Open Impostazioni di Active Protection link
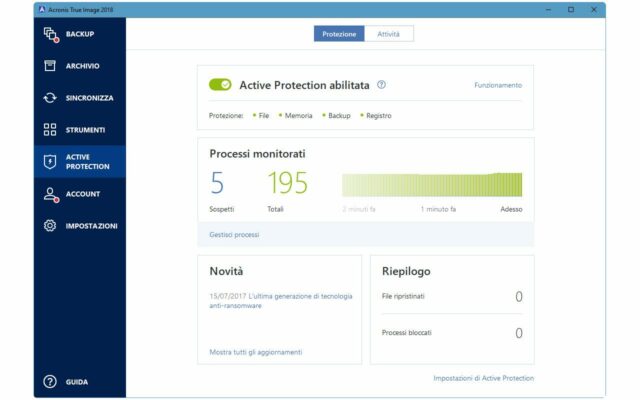This screenshot has width=640, height=400. (x=483, y=378)
